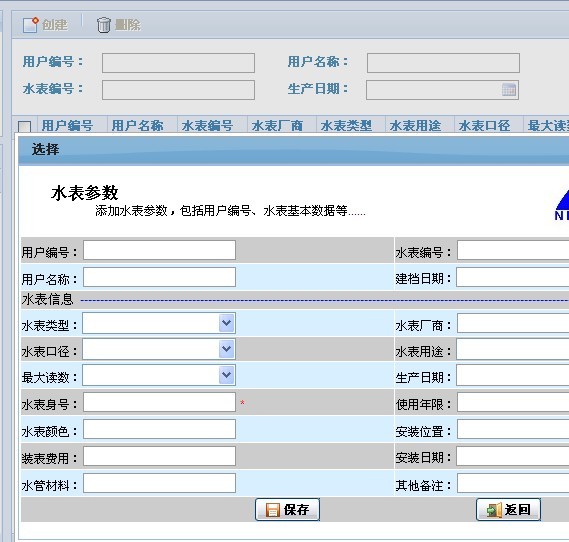Click the 创建 (create) document icon
The image size is (569, 542).
30,25
